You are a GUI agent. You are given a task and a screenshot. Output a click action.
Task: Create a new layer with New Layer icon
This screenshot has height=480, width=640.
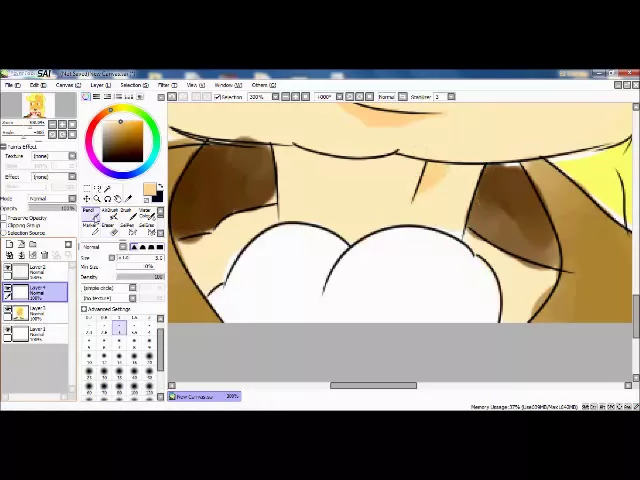(9, 244)
